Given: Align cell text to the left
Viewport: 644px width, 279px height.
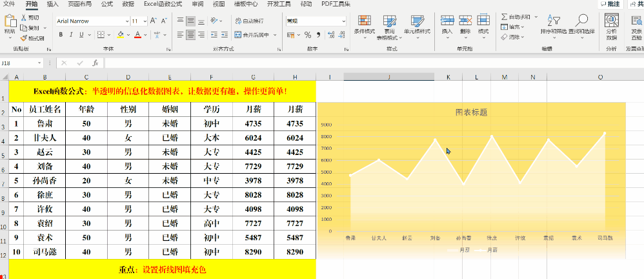Looking at the screenshot, I should tap(180, 35).
